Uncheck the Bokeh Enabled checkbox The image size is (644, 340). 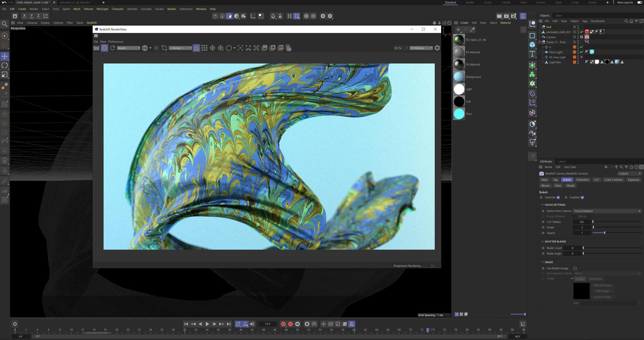click(582, 198)
